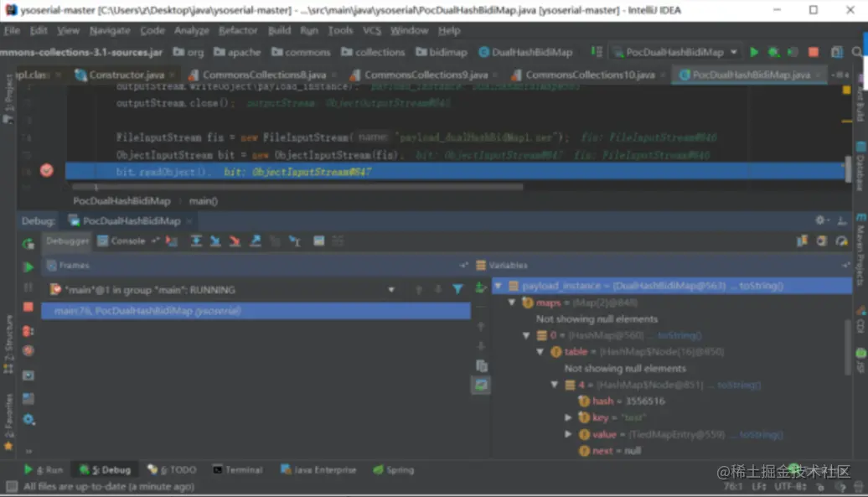Open the VCS menu
The image size is (868, 497).
coord(372,30)
